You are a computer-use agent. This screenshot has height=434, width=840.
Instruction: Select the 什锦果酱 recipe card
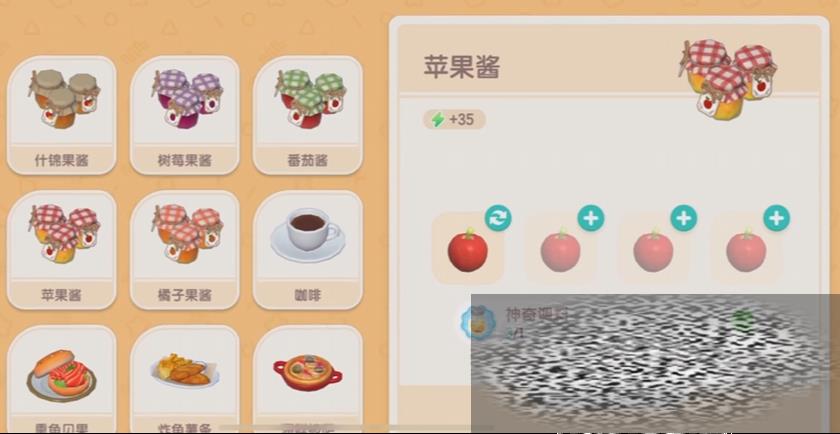point(62,115)
